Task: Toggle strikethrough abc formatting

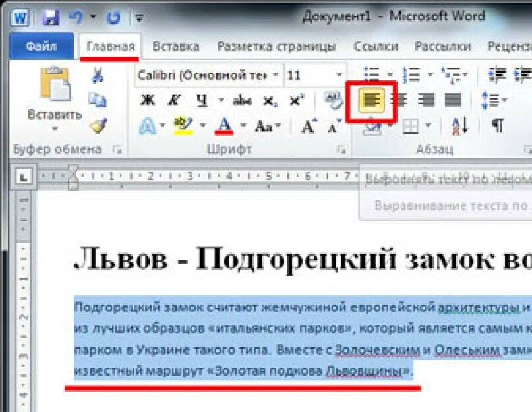Action: pos(242,100)
